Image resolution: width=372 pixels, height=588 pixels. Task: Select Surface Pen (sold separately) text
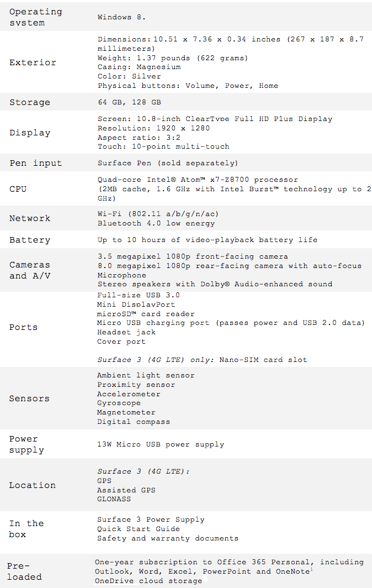click(x=168, y=163)
